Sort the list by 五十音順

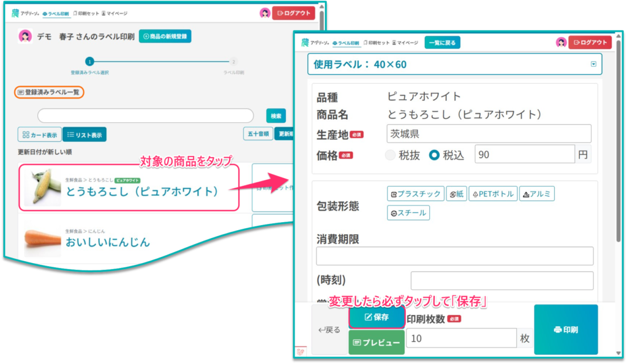tap(258, 134)
